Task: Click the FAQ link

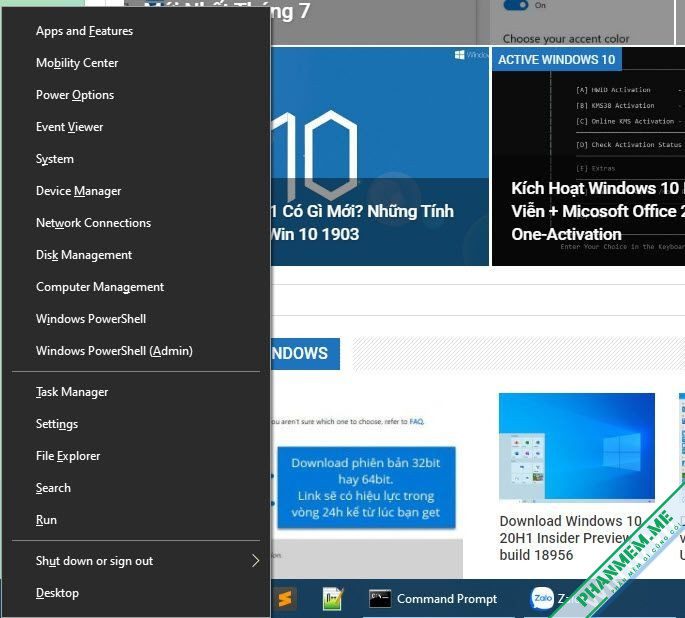Action: tap(416, 421)
